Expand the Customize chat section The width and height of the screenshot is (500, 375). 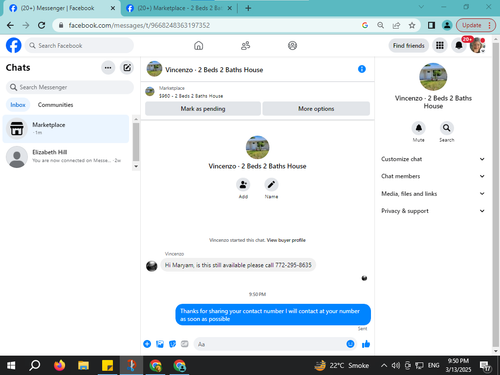point(433,159)
